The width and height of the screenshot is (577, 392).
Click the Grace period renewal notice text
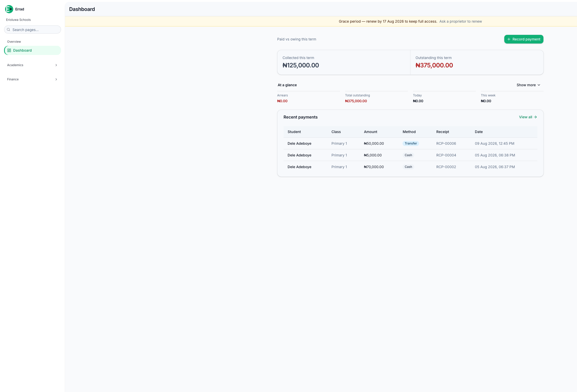388,21
